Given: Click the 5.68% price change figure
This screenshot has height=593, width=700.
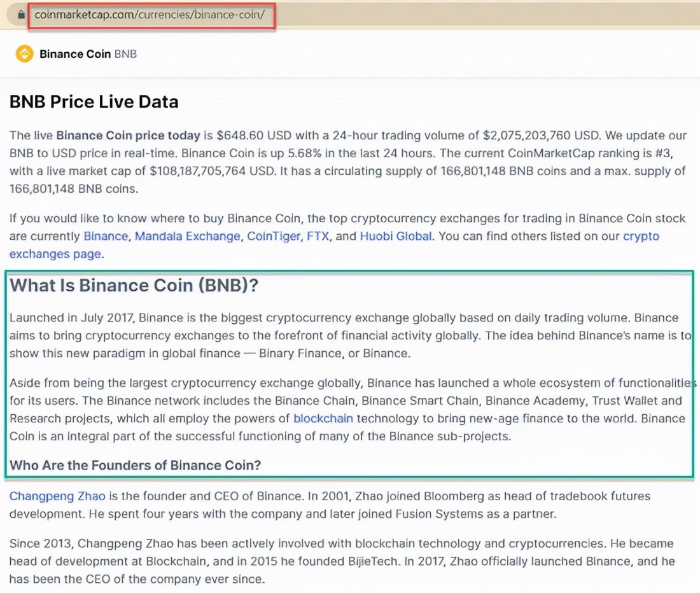Looking at the screenshot, I should coord(304,153).
